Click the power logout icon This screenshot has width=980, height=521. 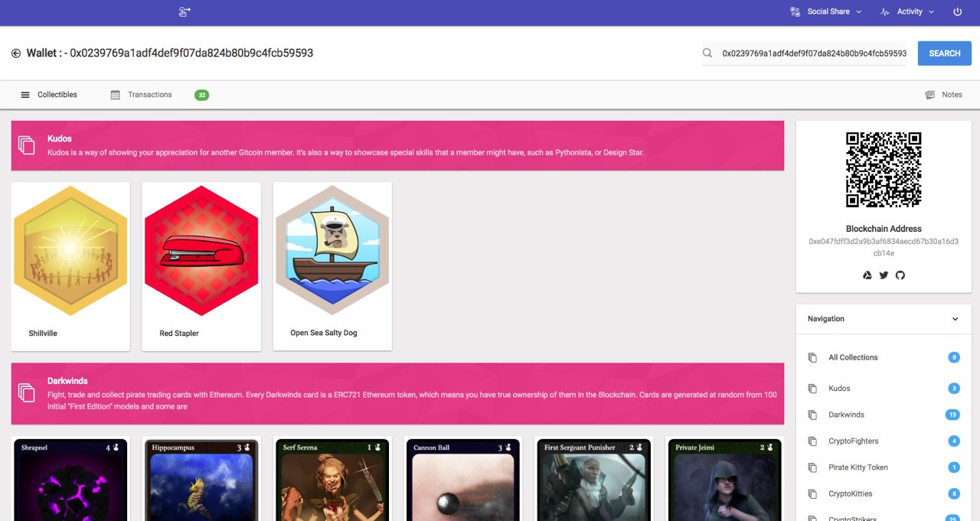[957, 11]
